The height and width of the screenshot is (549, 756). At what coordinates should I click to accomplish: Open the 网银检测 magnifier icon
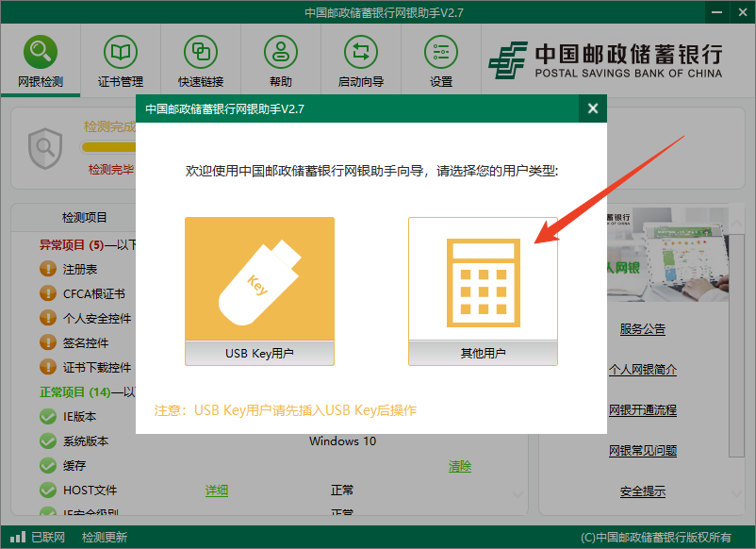pyautogui.click(x=41, y=52)
